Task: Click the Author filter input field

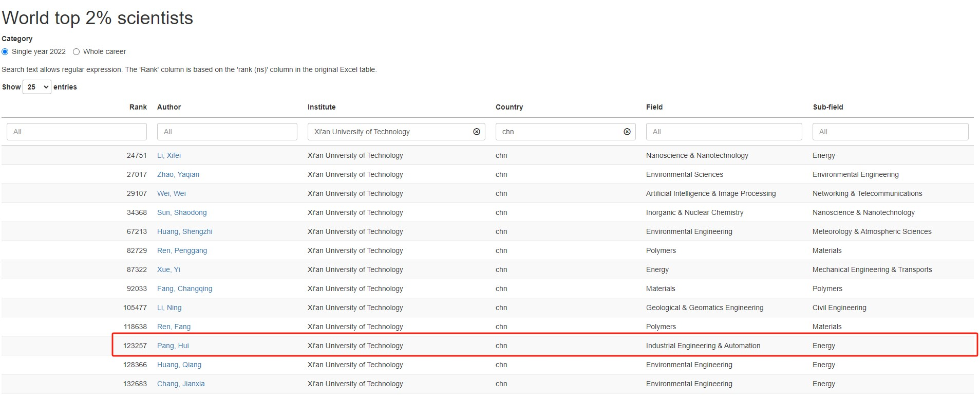Action: click(x=227, y=132)
